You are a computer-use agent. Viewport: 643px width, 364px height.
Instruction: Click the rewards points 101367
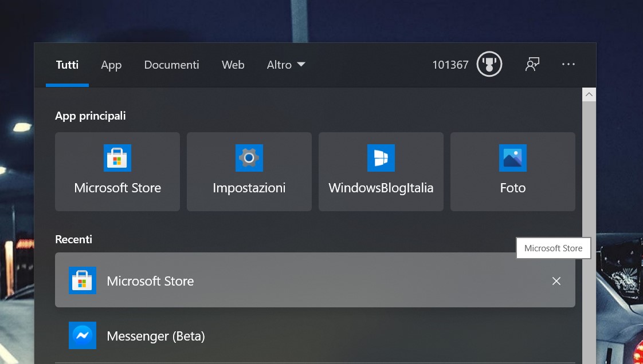[x=450, y=65]
